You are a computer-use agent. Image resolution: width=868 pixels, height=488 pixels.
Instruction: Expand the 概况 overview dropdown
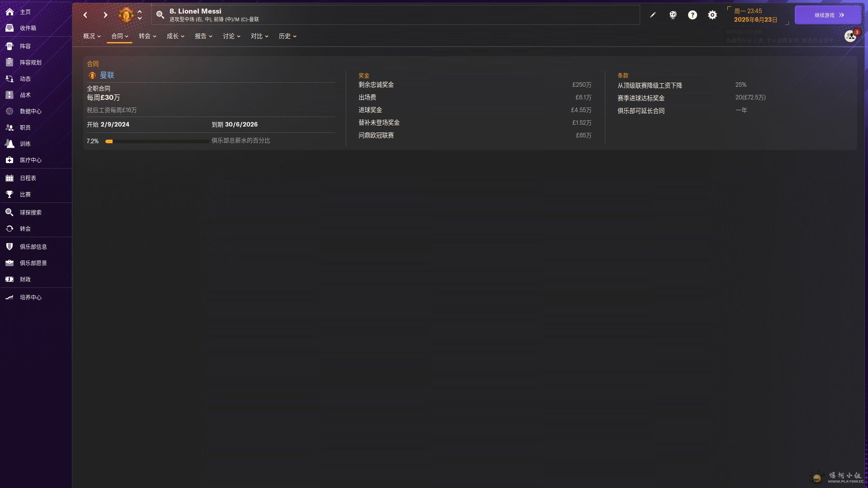coord(92,36)
